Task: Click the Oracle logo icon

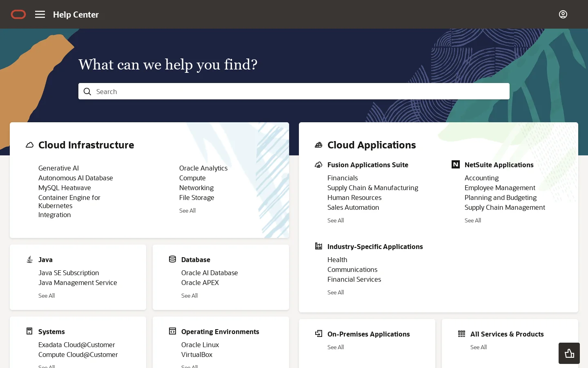Action: coord(18,14)
